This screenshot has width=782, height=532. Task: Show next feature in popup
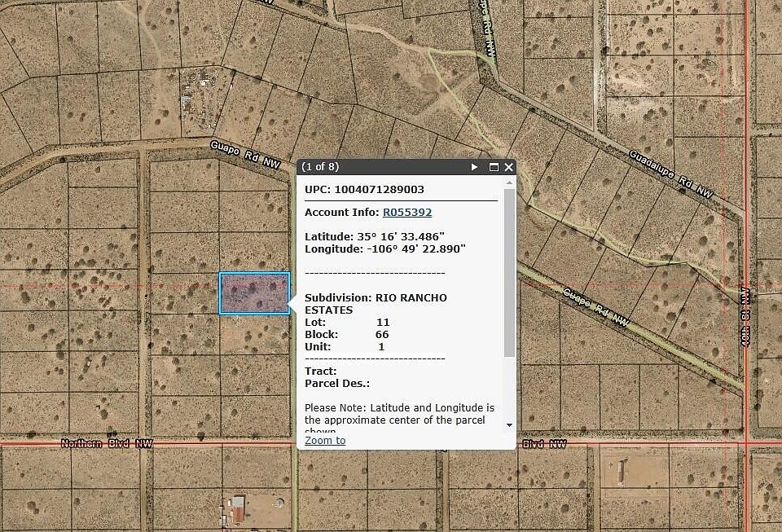tap(474, 167)
